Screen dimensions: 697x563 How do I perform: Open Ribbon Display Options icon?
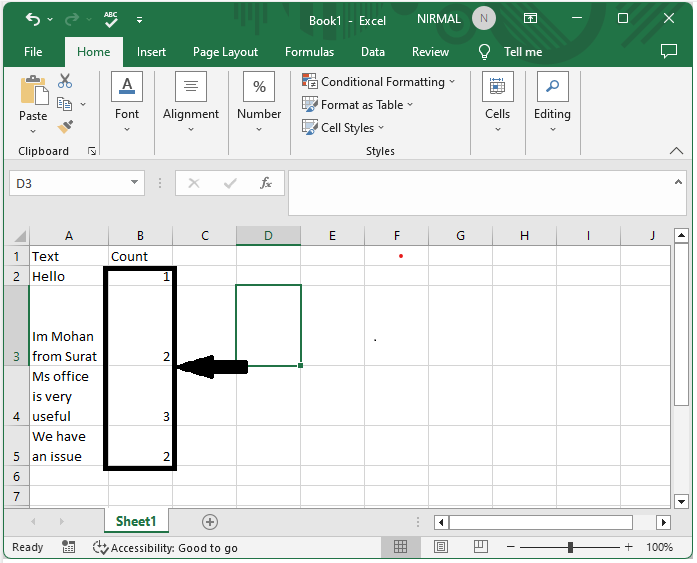530,18
